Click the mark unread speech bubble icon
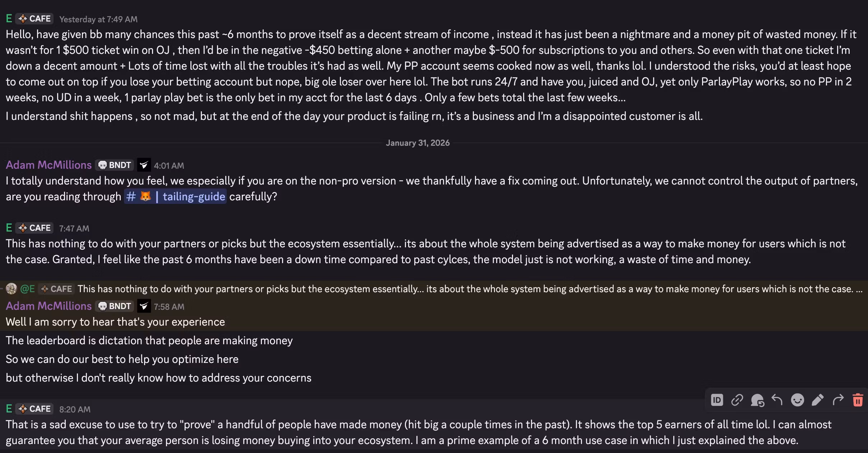The width and height of the screenshot is (868, 453). pyautogui.click(x=757, y=400)
